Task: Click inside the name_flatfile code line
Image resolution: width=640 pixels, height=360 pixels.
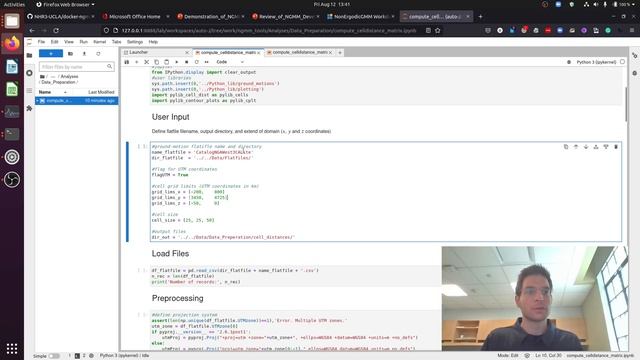Action: click(202, 152)
